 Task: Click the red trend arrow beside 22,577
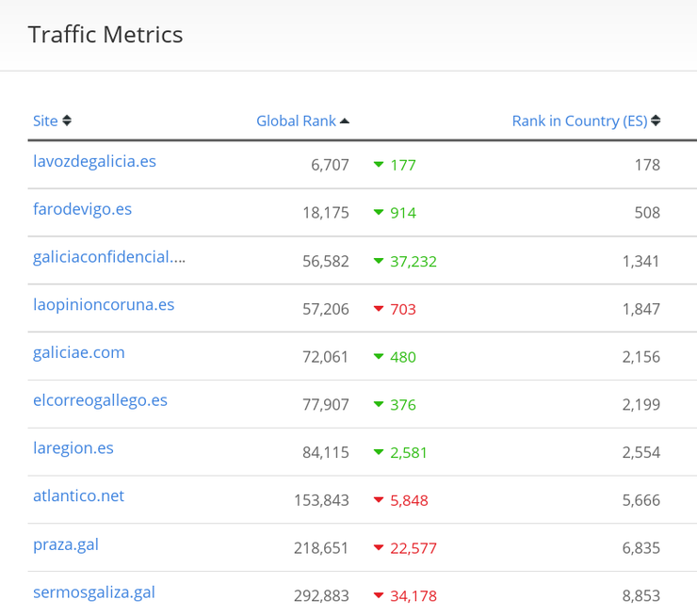coord(379,547)
